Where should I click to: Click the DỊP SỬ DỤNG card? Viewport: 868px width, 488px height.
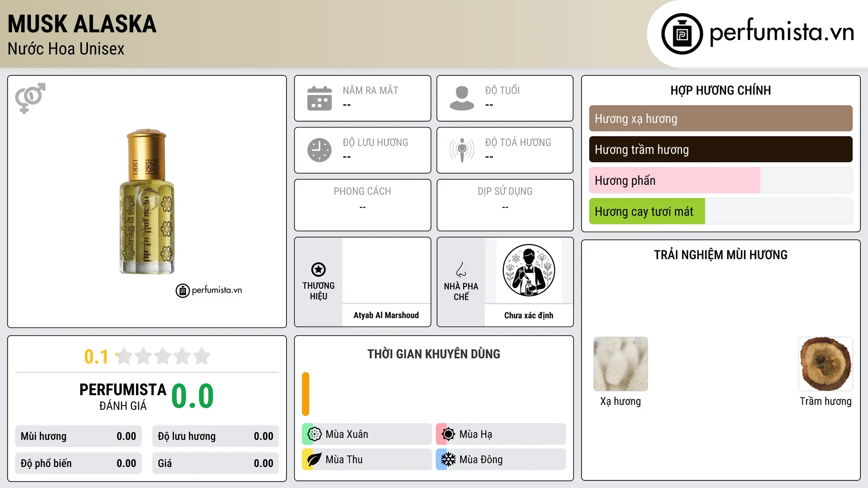[505, 205]
